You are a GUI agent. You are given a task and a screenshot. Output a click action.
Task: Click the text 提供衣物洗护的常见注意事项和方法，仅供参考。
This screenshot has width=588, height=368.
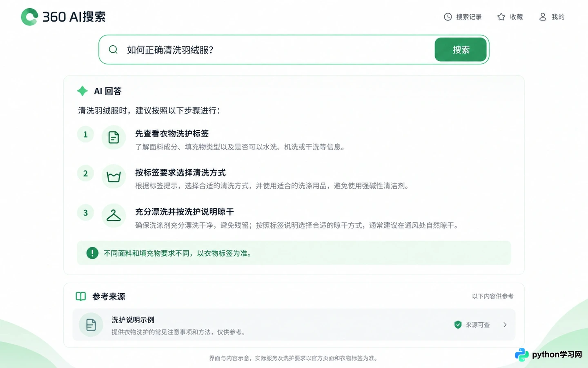(x=180, y=332)
